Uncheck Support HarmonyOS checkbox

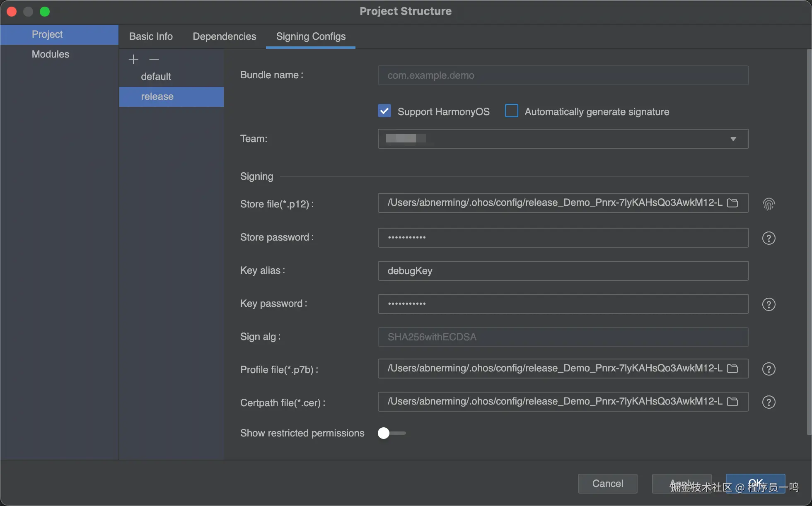pyautogui.click(x=384, y=111)
